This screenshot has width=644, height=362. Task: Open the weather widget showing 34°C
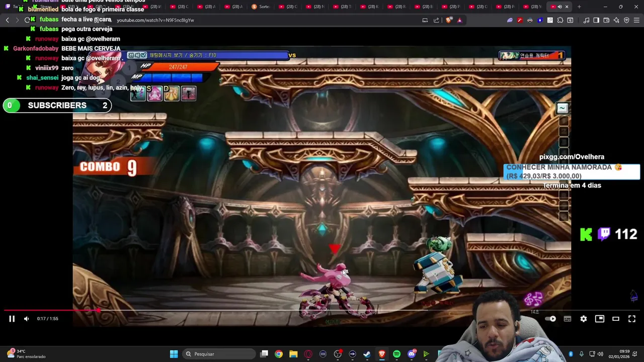click(25, 354)
